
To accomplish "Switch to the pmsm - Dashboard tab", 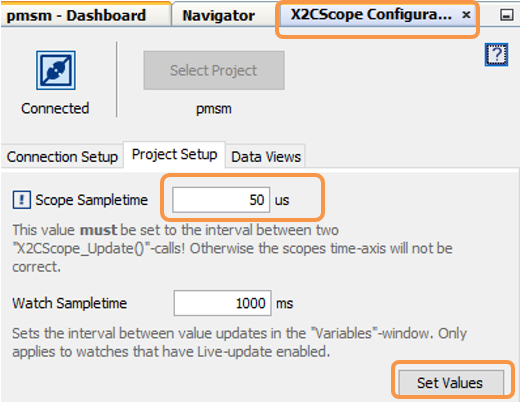I will 76,15.
